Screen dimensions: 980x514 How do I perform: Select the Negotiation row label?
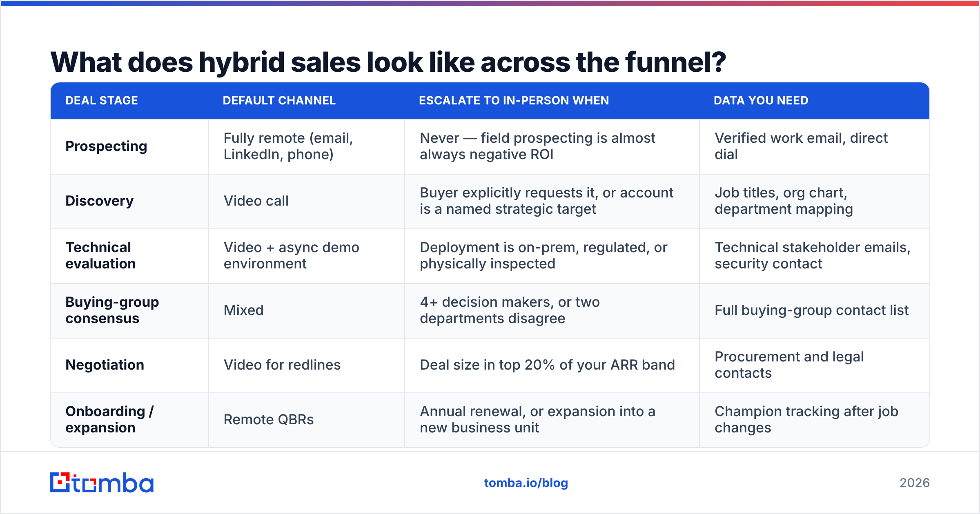click(x=105, y=365)
